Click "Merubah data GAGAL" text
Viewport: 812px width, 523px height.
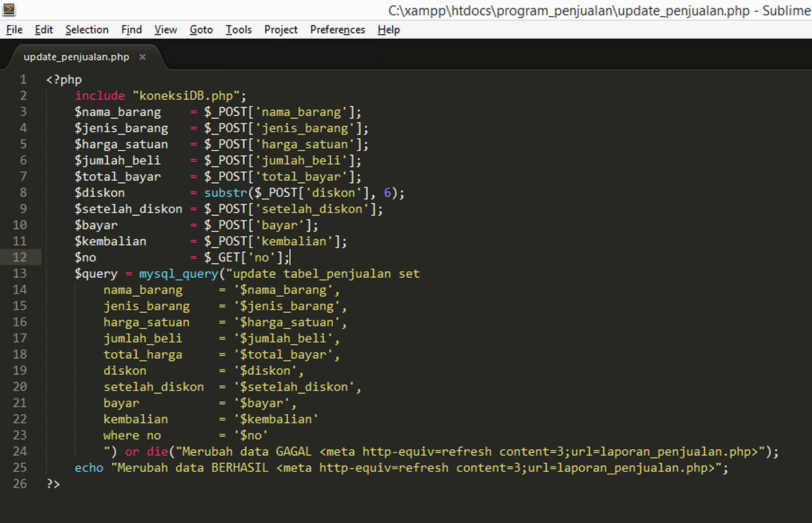point(247,452)
